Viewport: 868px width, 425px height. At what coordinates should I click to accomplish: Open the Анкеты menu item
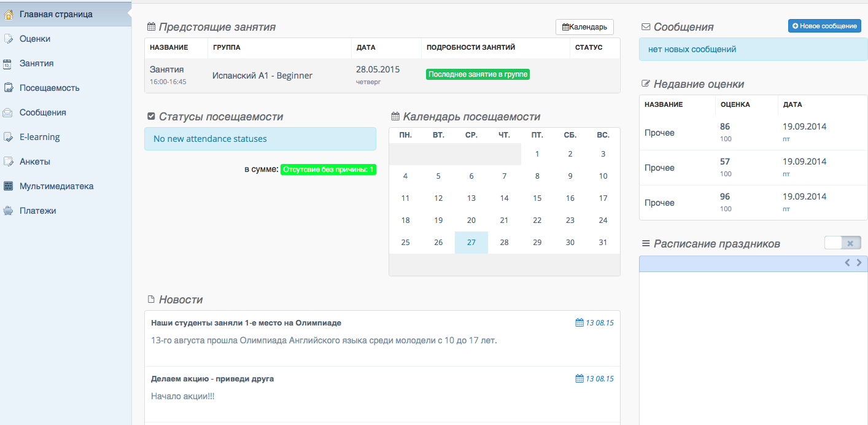(x=35, y=162)
